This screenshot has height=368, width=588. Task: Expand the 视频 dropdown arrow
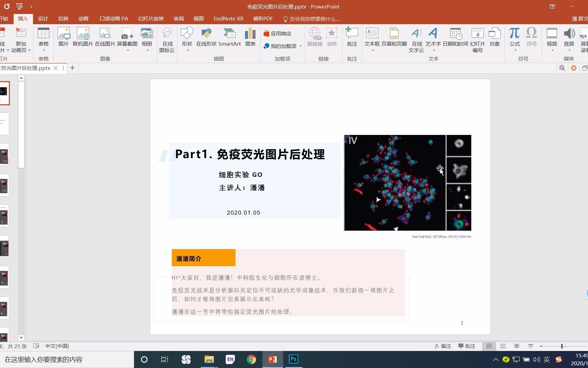(552, 50)
